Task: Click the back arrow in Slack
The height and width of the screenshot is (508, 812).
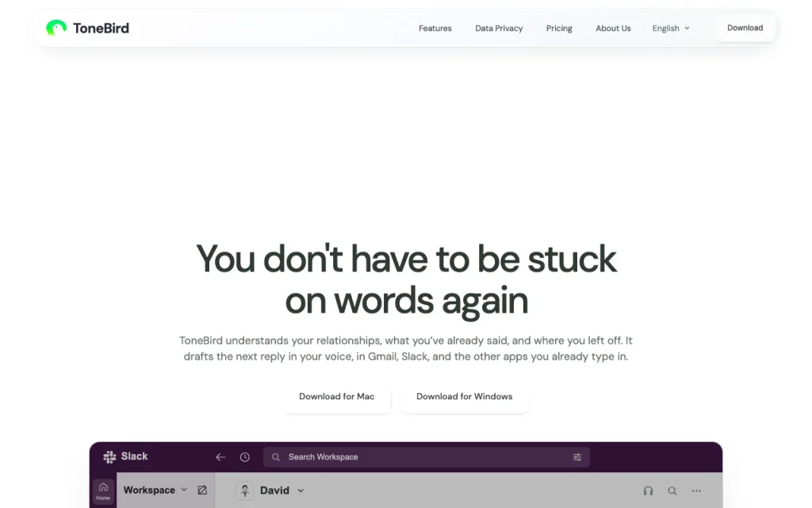Action: coord(220,457)
